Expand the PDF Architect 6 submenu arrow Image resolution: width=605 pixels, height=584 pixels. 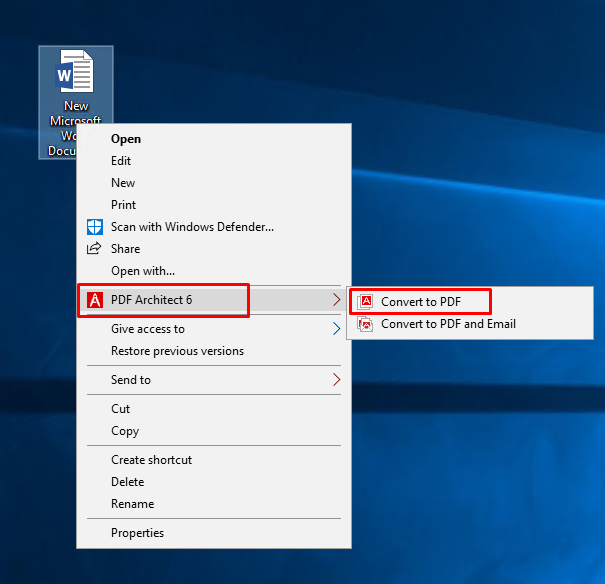pyautogui.click(x=336, y=300)
